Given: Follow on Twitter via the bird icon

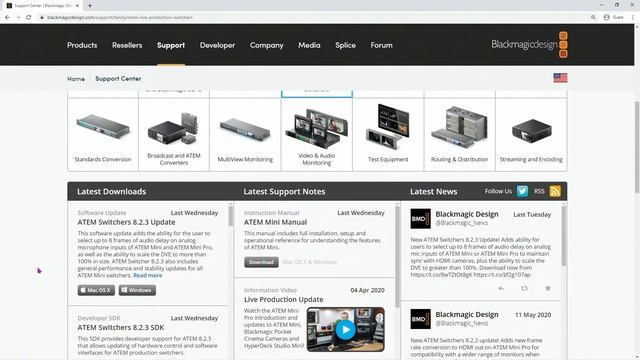Looking at the screenshot, I should pos(522,191).
